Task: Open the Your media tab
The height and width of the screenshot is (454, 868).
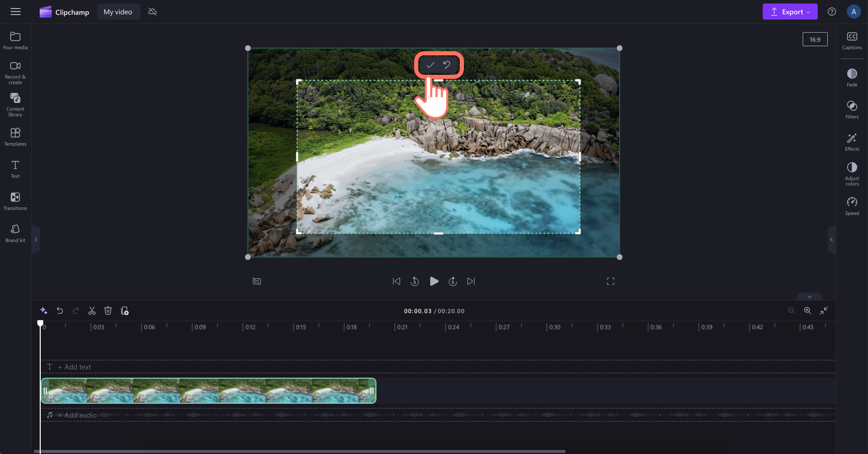Action: 16,41
